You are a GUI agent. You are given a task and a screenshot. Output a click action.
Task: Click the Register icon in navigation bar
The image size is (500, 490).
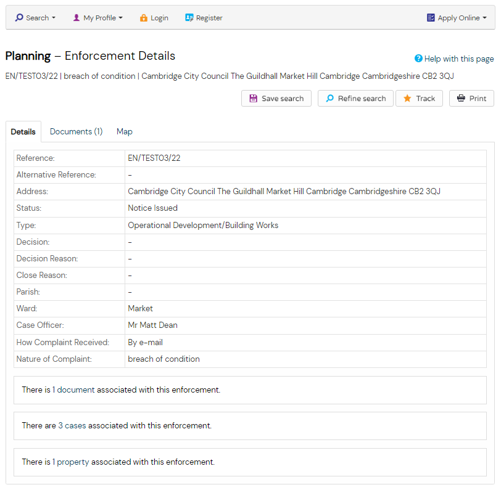click(189, 17)
